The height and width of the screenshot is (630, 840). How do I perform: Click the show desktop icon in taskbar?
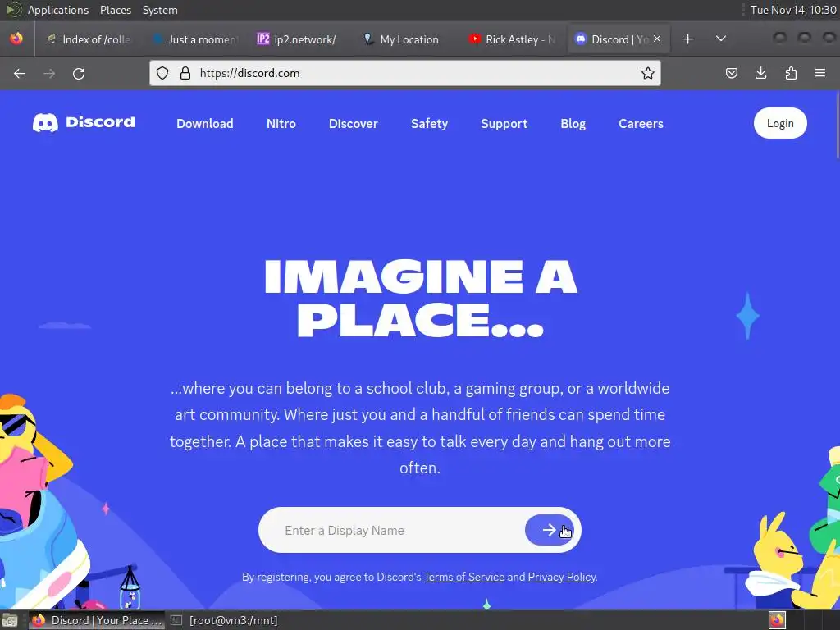[10, 620]
